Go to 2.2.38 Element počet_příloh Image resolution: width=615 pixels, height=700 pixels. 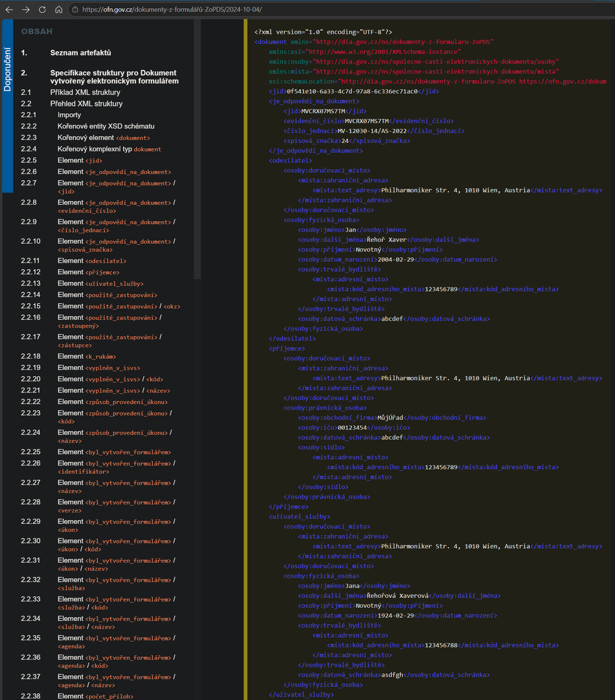(x=96, y=696)
